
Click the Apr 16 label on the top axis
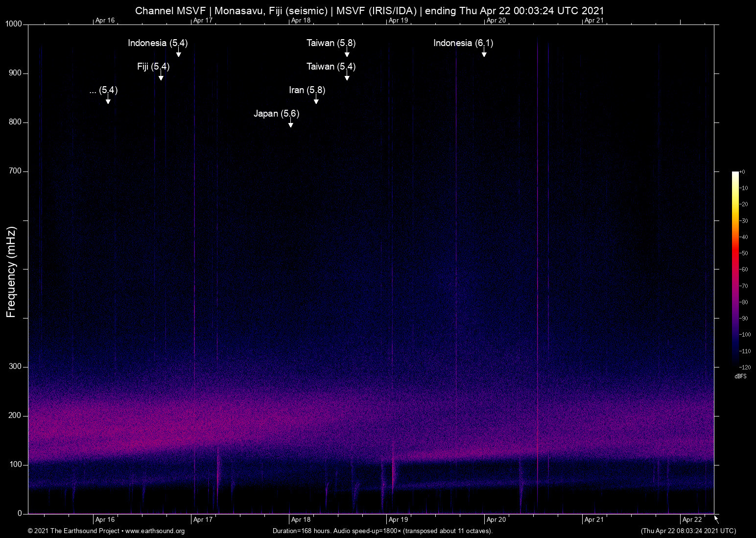coord(105,20)
